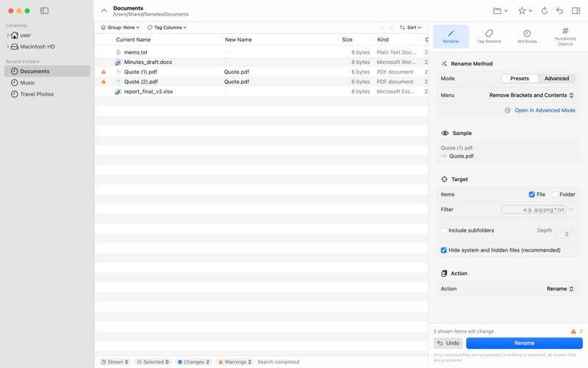Click Open in Advanced Mode link
This screenshot has width=588, height=368.
(539, 110)
